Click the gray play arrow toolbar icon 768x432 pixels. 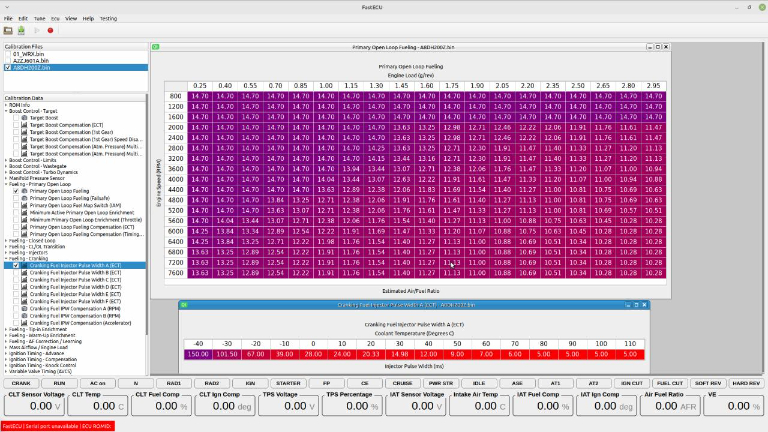click(x=36, y=30)
